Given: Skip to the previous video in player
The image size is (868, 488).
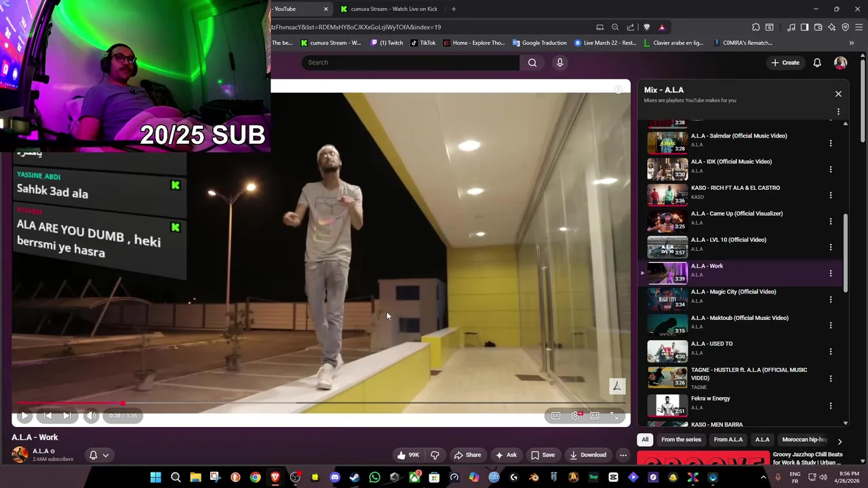Looking at the screenshot, I should pyautogui.click(x=47, y=415).
